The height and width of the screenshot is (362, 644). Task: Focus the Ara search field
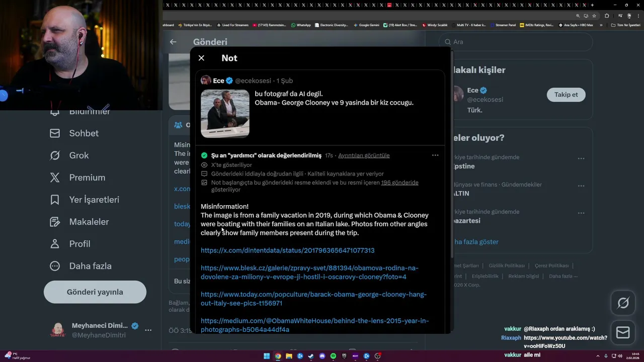(x=515, y=42)
